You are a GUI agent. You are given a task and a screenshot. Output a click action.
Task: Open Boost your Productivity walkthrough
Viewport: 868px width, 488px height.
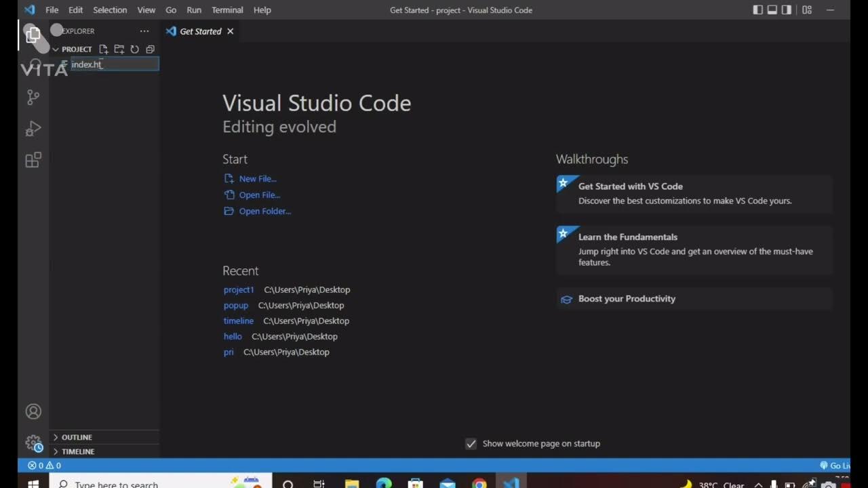pos(694,299)
